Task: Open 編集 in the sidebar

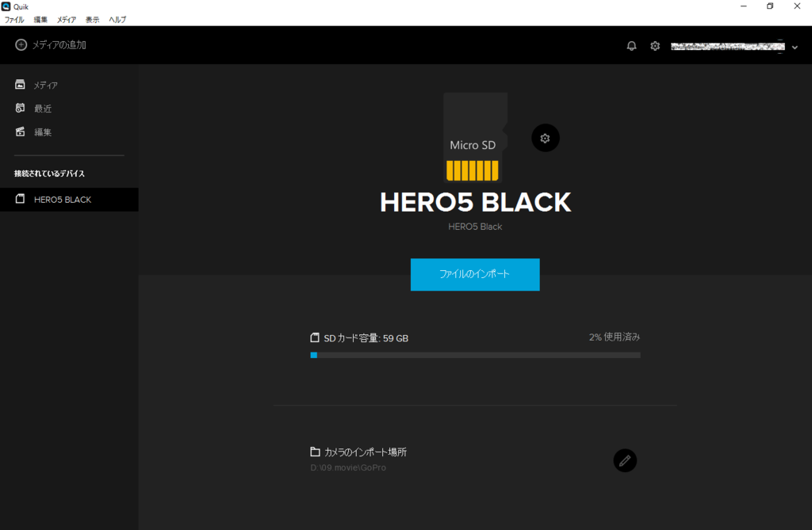Action: 43,132
